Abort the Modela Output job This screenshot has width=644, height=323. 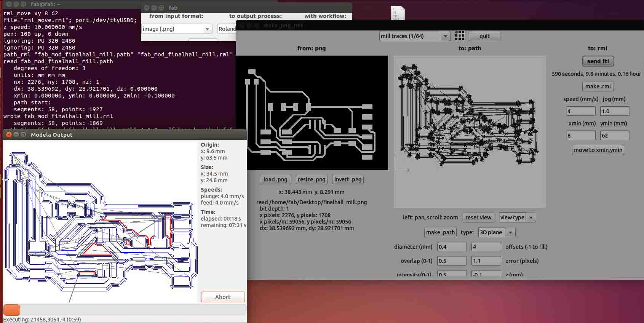pos(223,297)
